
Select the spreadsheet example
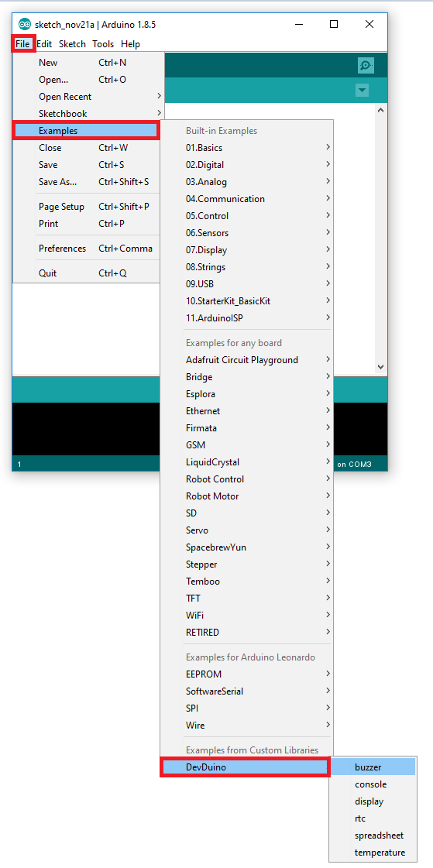point(373,835)
